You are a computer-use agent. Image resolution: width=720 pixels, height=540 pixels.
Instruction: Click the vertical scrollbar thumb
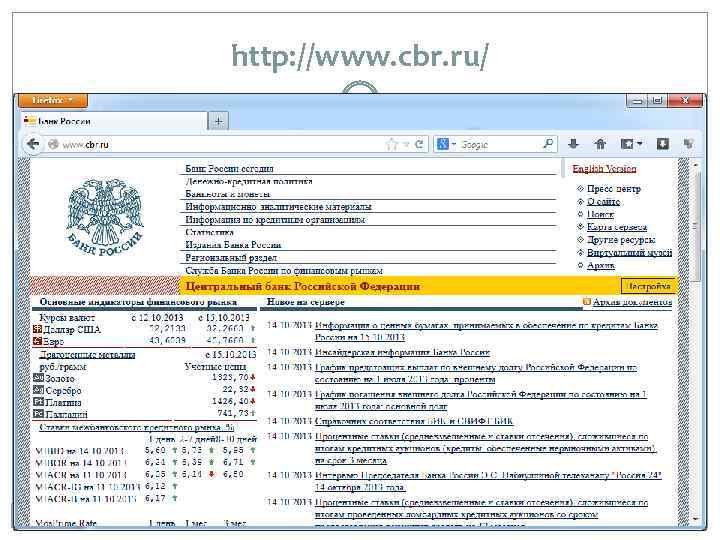[x=695, y=226]
